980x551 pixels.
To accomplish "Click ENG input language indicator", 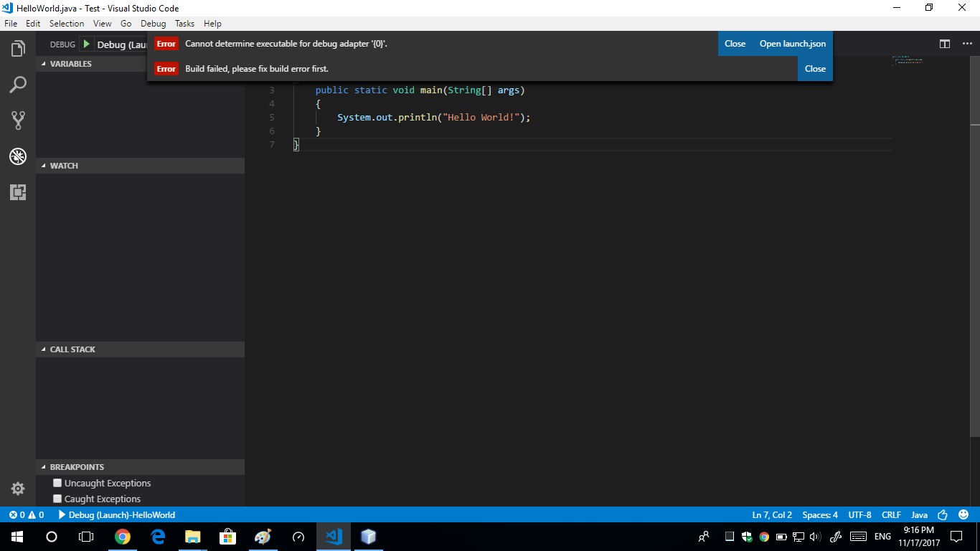I will 882,537.
